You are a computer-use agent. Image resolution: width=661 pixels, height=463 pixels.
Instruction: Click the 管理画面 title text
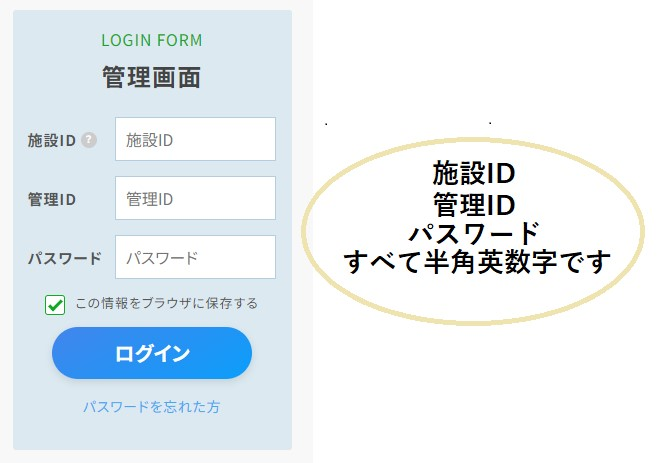(152, 77)
